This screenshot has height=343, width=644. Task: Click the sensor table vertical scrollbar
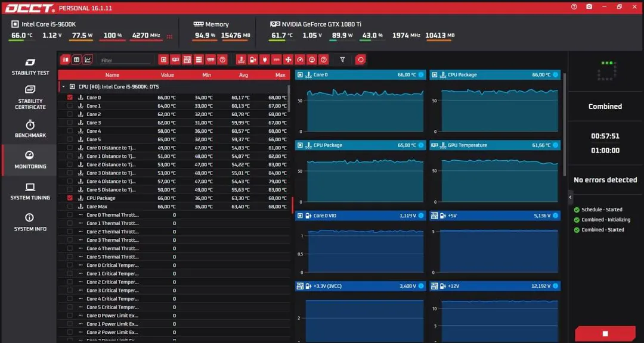tap(289, 98)
